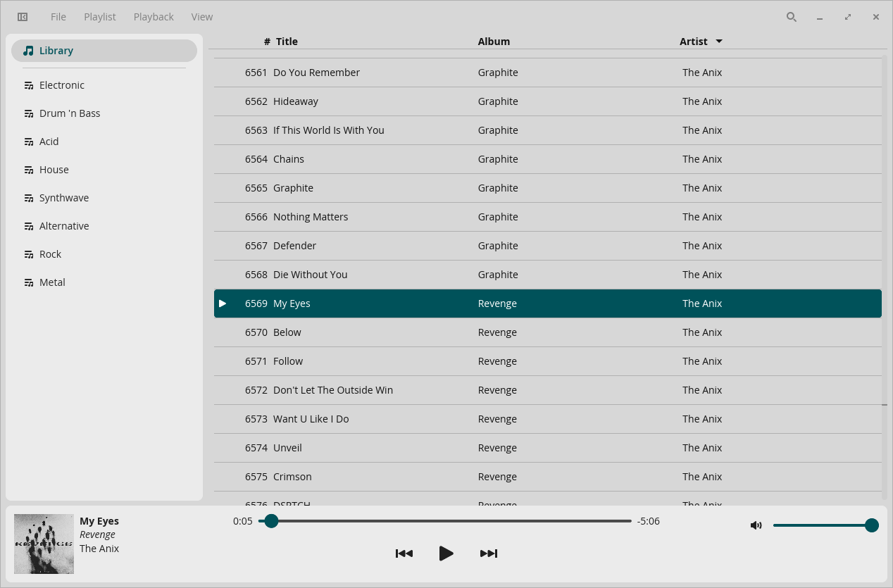Open the Playlist menu
893x588 pixels.
pyautogui.click(x=100, y=17)
